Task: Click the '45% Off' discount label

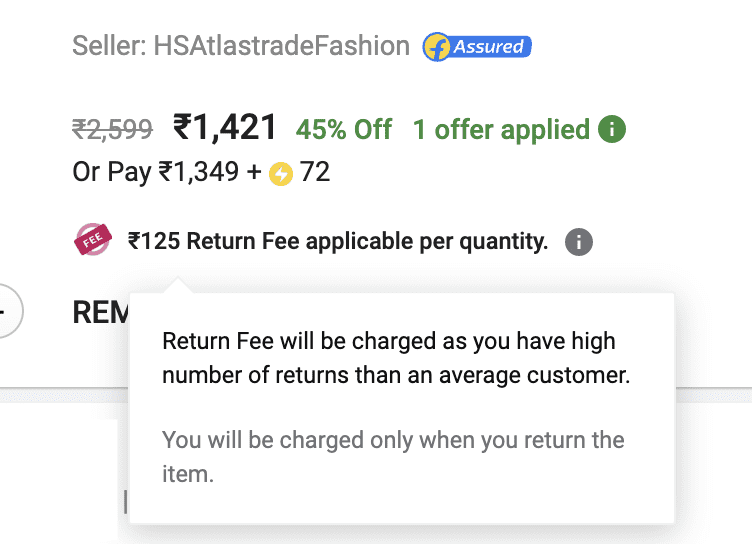Action: click(x=344, y=130)
